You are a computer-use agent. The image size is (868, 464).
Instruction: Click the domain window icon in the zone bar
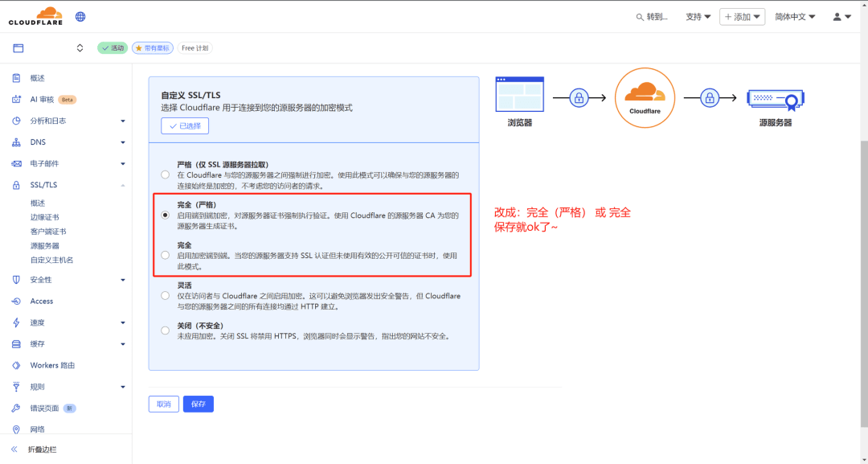coord(18,48)
